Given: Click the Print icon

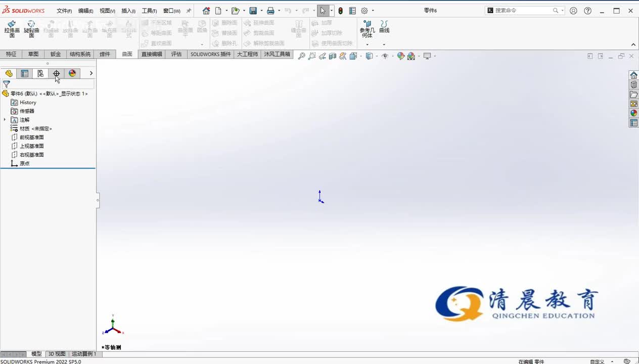Looking at the screenshot, I should tap(270, 11).
